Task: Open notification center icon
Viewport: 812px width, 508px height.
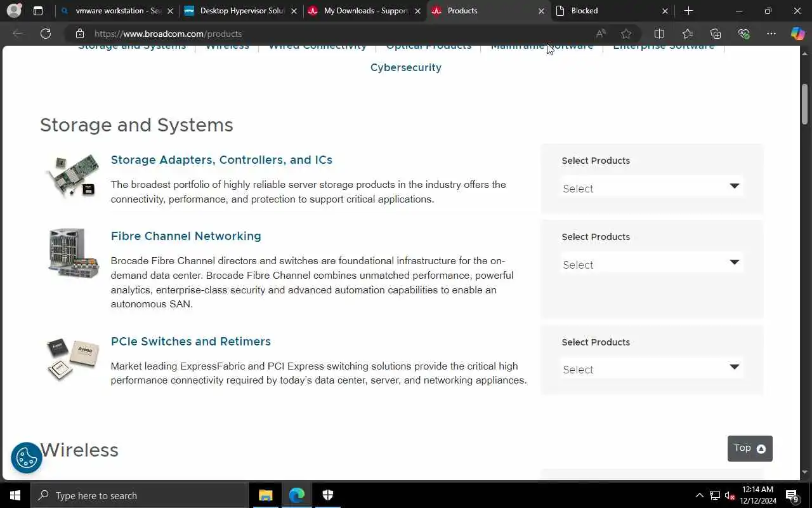Action: tap(792, 495)
